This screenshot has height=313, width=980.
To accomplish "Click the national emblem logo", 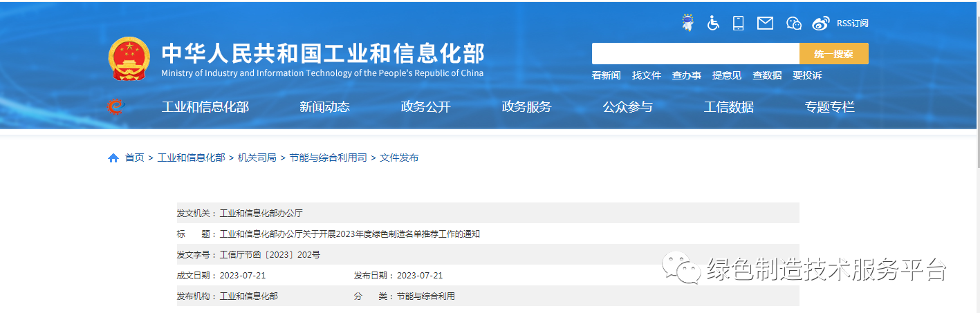I will [x=129, y=59].
